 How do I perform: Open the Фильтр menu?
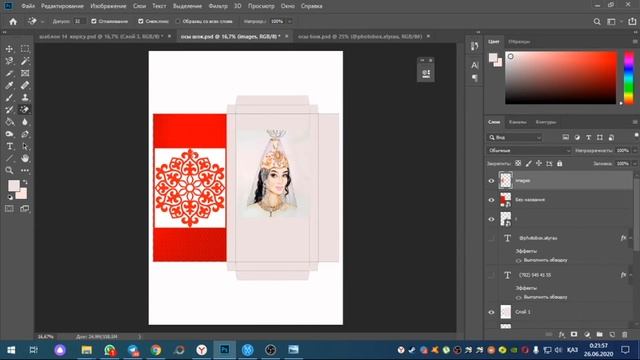[x=218, y=6]
